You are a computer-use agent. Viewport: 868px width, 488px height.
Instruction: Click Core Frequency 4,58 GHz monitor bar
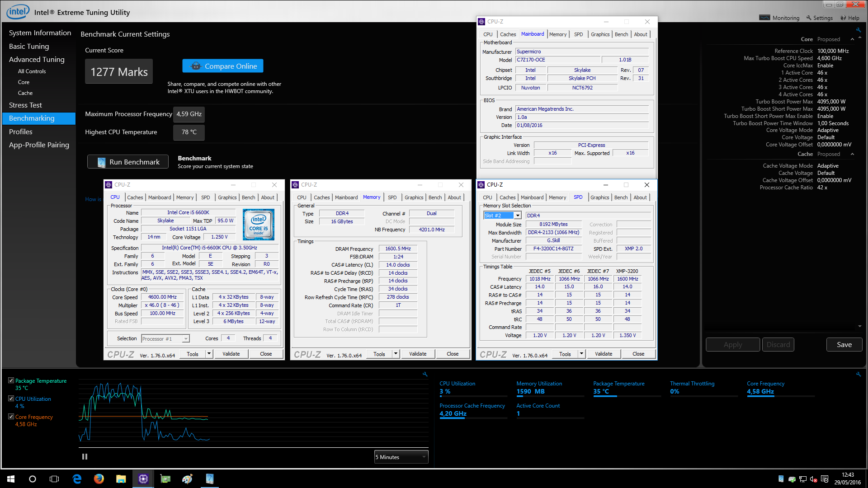click(781, 396)
